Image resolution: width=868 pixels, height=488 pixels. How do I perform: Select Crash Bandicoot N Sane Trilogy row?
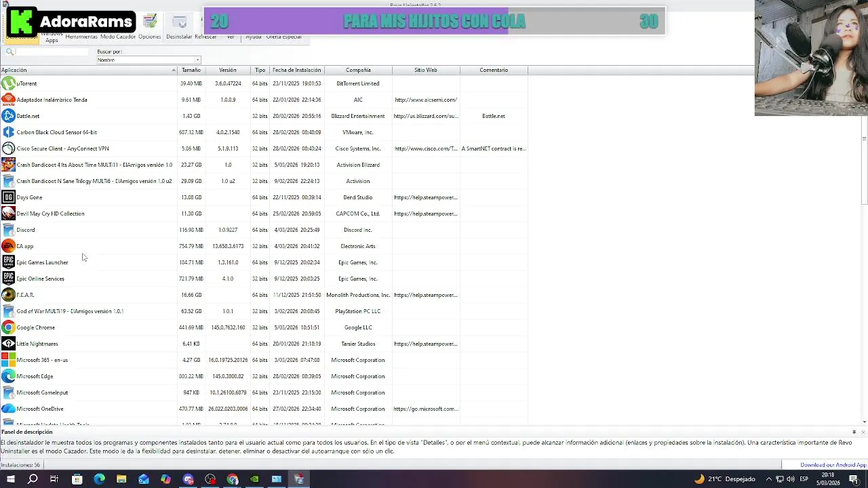264,181
